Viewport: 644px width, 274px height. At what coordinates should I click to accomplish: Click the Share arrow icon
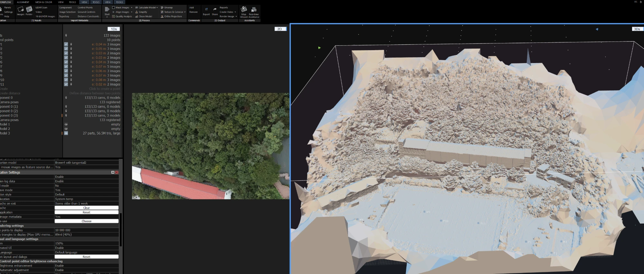215,9
